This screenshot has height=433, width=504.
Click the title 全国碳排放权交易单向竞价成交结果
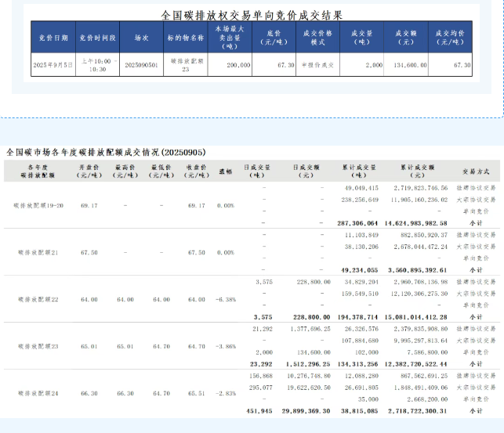(252, 15)
